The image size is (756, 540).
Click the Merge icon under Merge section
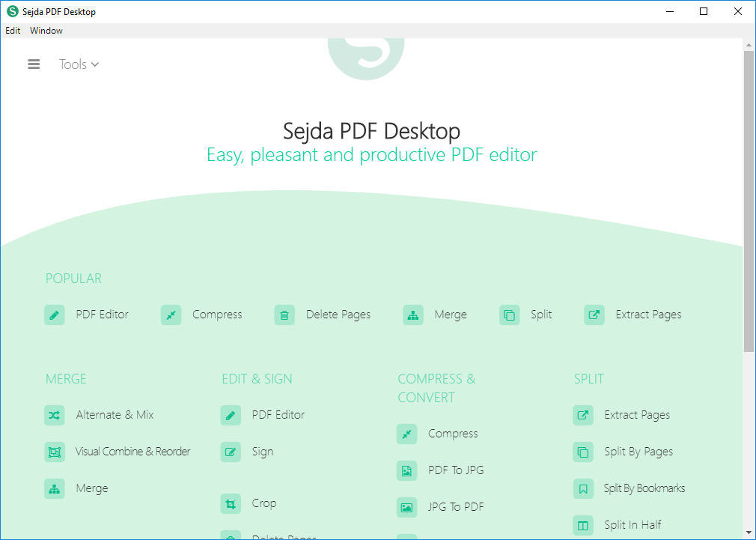[55, 489]
